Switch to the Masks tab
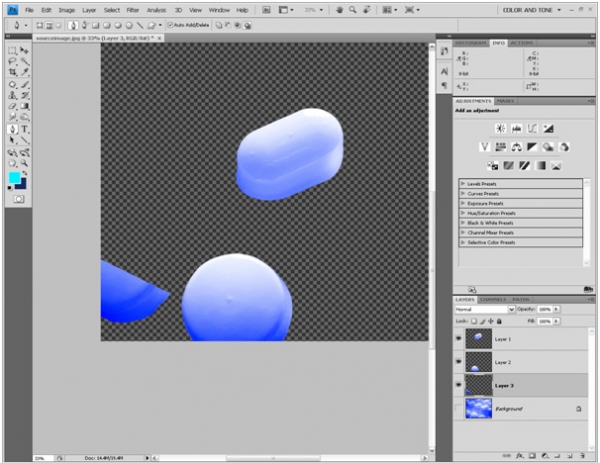The height and width of the screenshot is (463, 600). point(505,101)
